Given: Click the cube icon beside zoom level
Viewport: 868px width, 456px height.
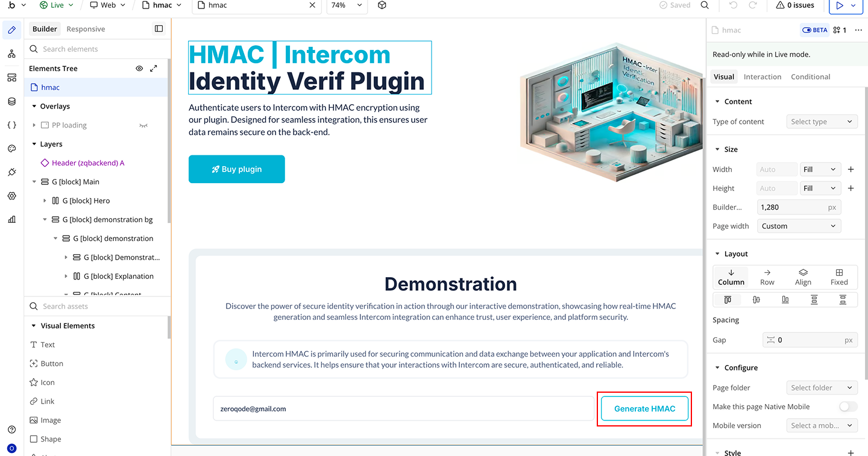Looking at the screenshot, I should (382, 5).
